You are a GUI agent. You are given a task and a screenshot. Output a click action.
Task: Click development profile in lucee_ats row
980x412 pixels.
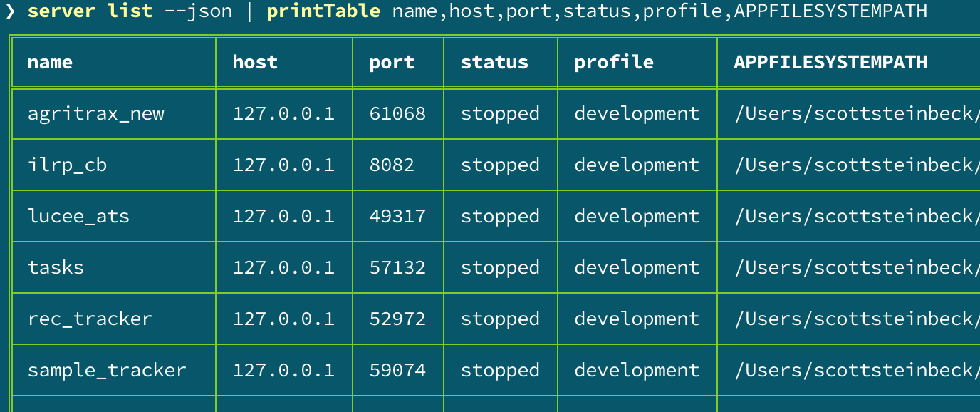[637, 217]
